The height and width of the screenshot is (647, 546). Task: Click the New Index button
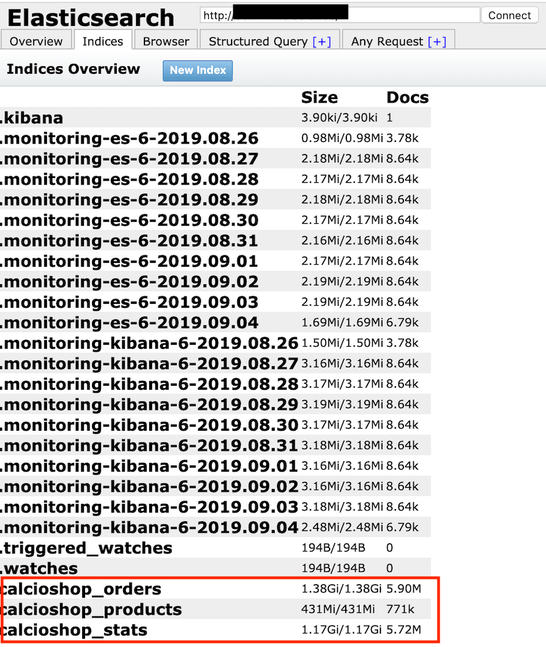[x=198, y=71]
